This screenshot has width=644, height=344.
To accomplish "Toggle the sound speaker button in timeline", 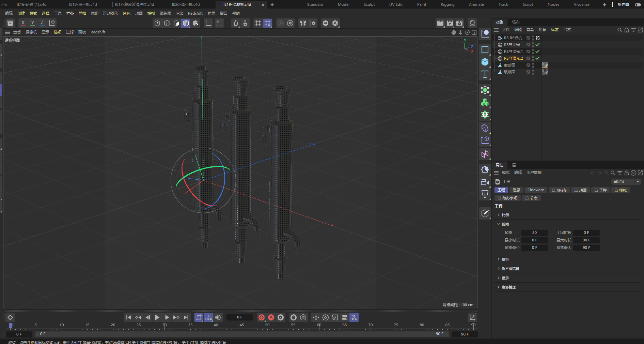I will (218, 317).
